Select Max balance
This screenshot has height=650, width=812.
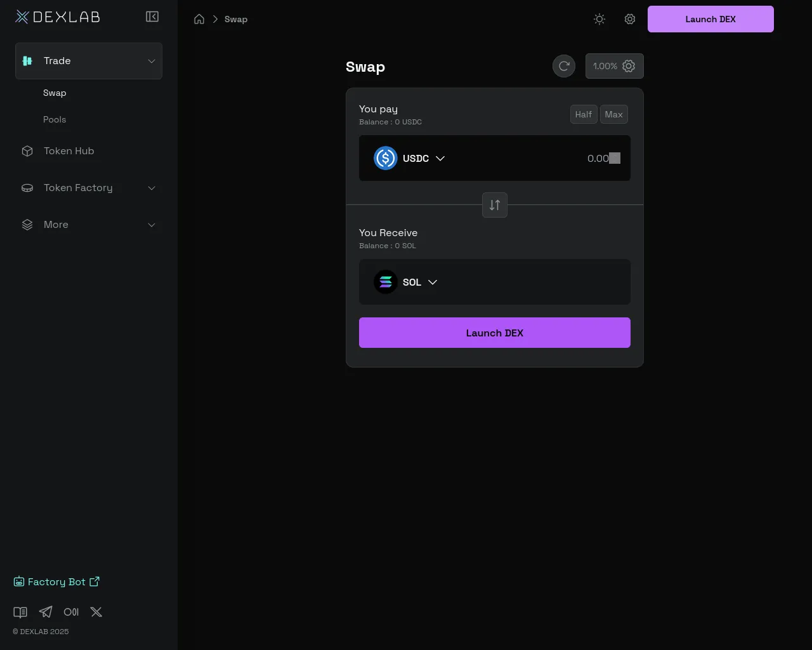614,114
